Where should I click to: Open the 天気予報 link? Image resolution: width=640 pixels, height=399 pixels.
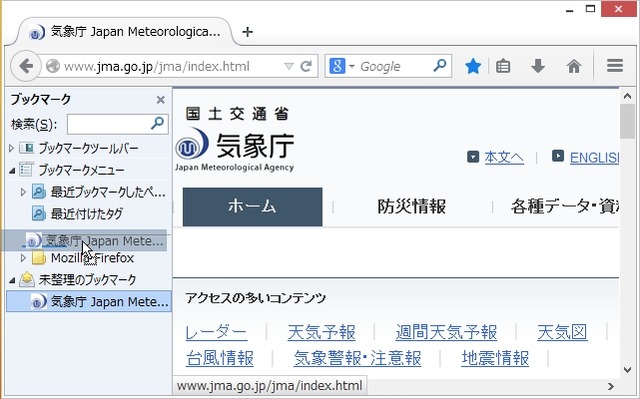click(x=322, y=332)
